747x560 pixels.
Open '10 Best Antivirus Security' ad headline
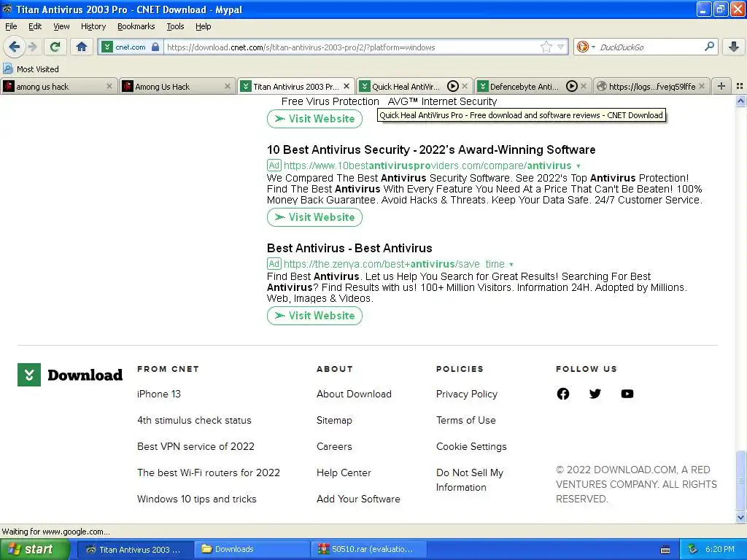click(x=431, y=149)
